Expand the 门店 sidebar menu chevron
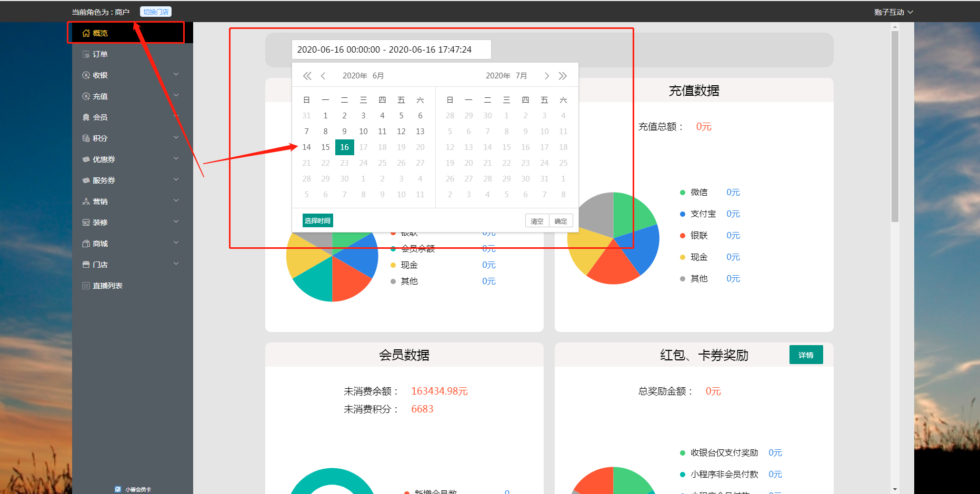Image resolution: width=980 pixels, height=494 pixels. [x=176, y=264]
